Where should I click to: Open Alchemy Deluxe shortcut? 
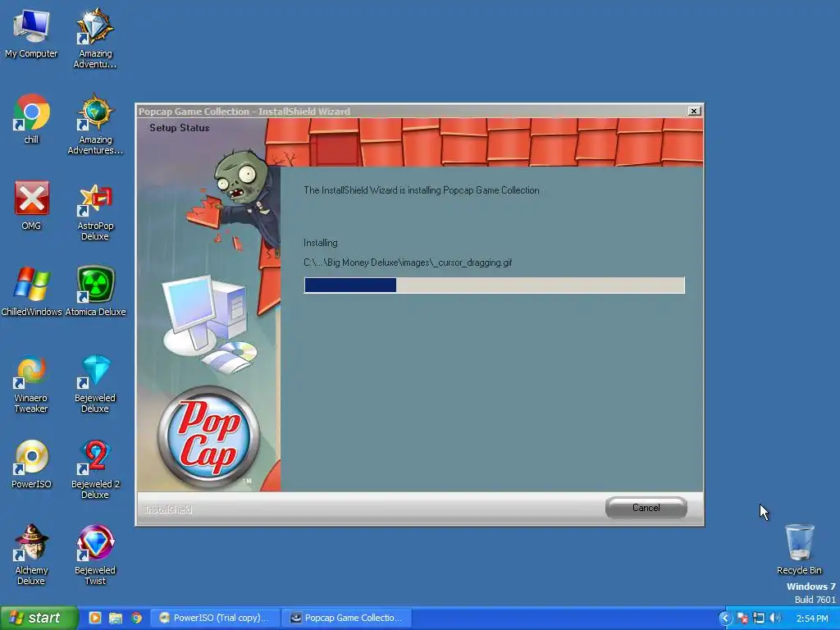(x=31, y=555)
